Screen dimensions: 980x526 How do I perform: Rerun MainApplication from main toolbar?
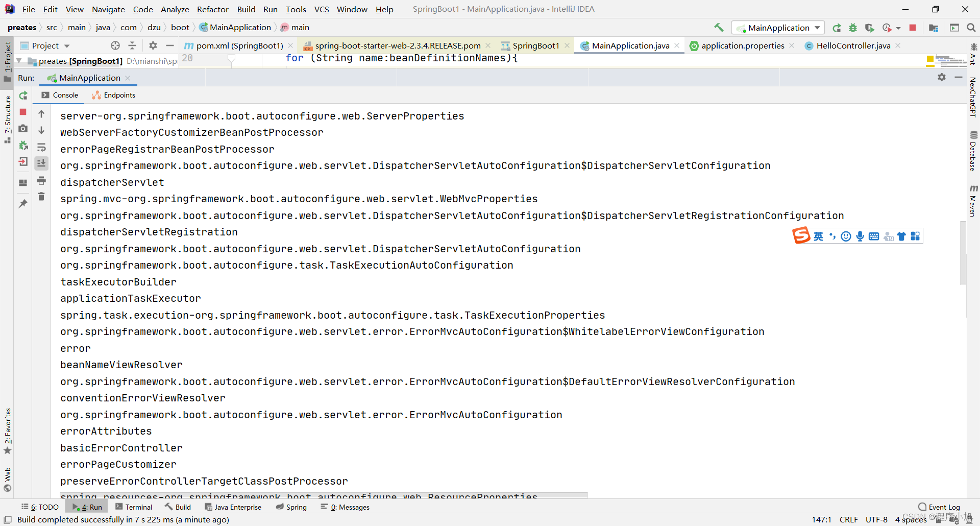pyautogui.click(x=837, y=28)
